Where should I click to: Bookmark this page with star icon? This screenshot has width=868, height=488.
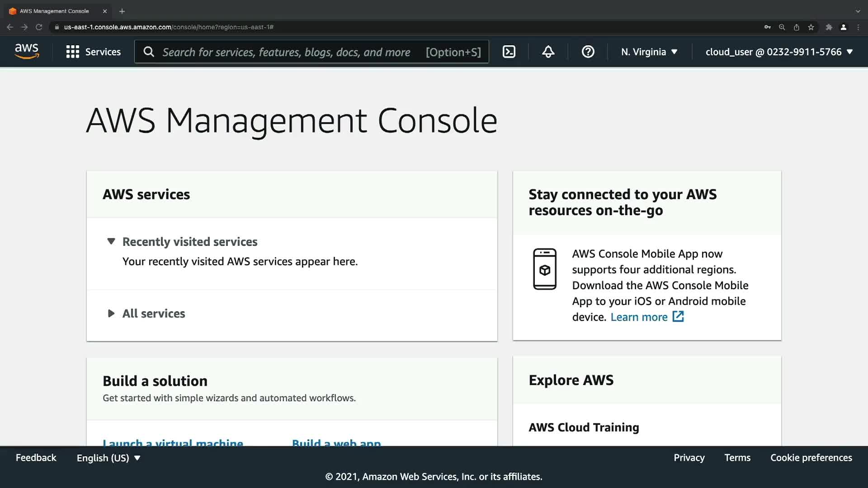pos(811,27)
